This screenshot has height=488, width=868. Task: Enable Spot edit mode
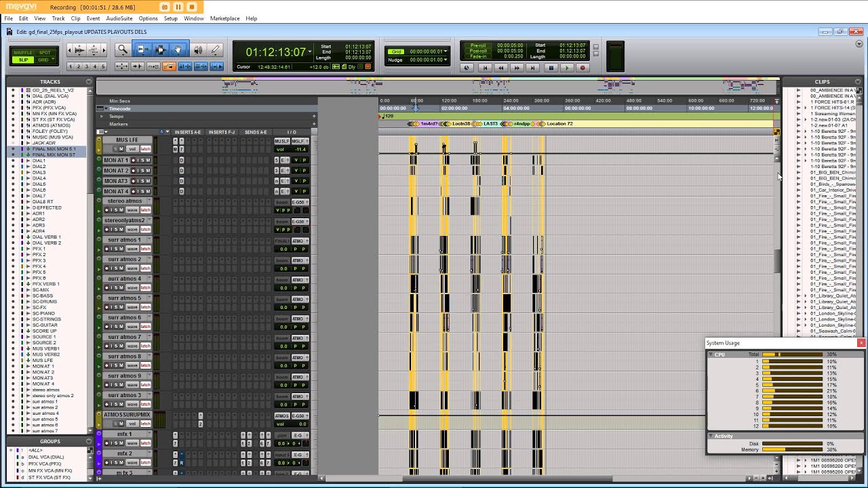tap(45, 52)
